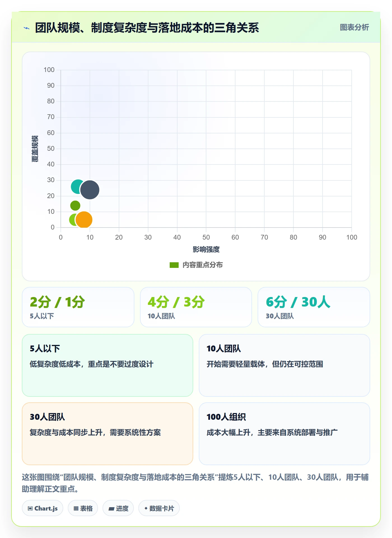This screenshot has height=538, width=392.
Task: Click the text 开始需要轻量载体，但仍在可控范围
Action: click(265, 364)
